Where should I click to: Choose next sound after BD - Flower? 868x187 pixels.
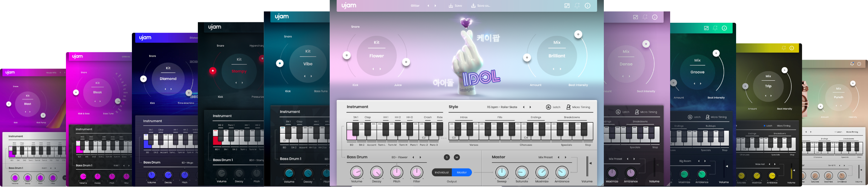click(x=421, y=157)
